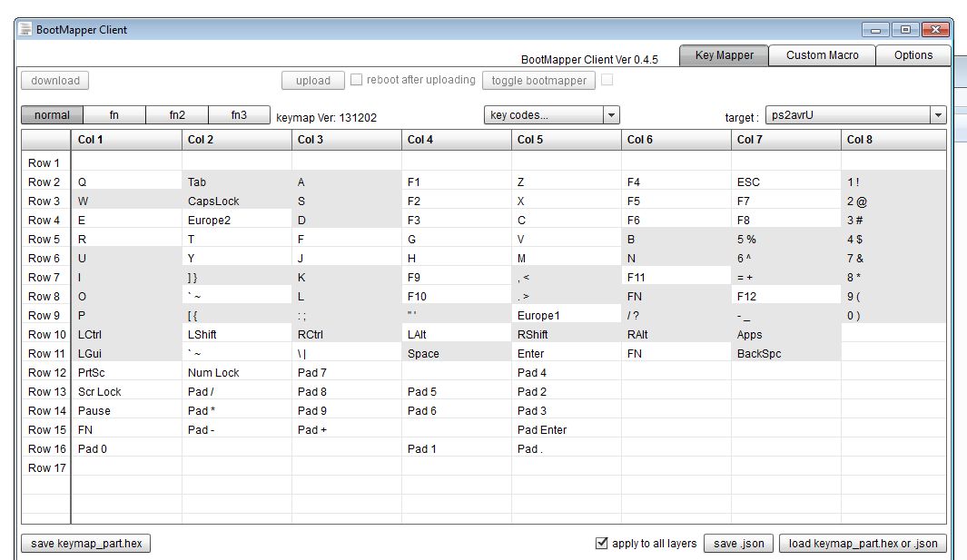Open the Options tab
The width and height of the screenshot is (967, 560).
pyautogui.click(x=913, y=55)
